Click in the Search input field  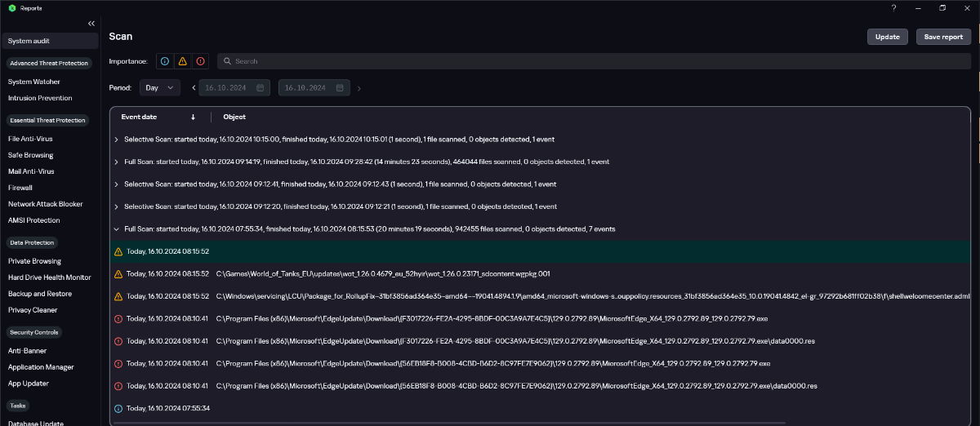pos(572,61)
